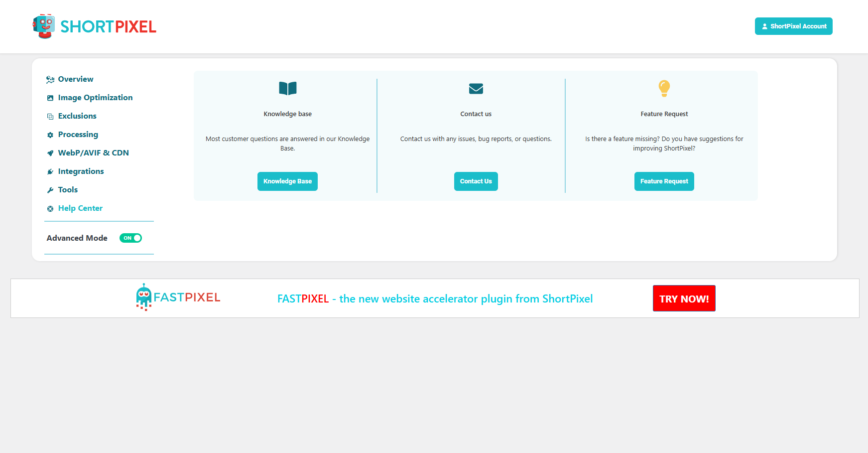The image size is (868, 453).
Task: Click the TRY NOW! button
Action: point(684,299)
